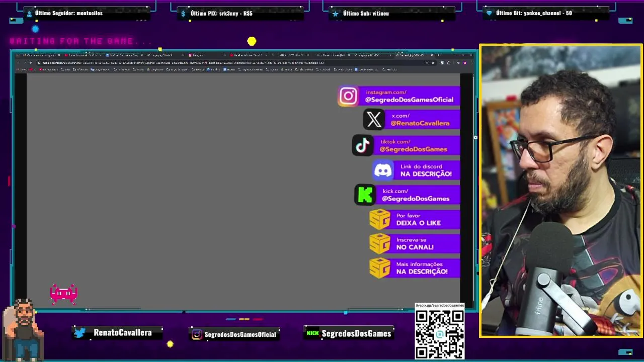The image size is (644, 362).
Task: Click the Último Sub: vitineu text
Action: 366,14
